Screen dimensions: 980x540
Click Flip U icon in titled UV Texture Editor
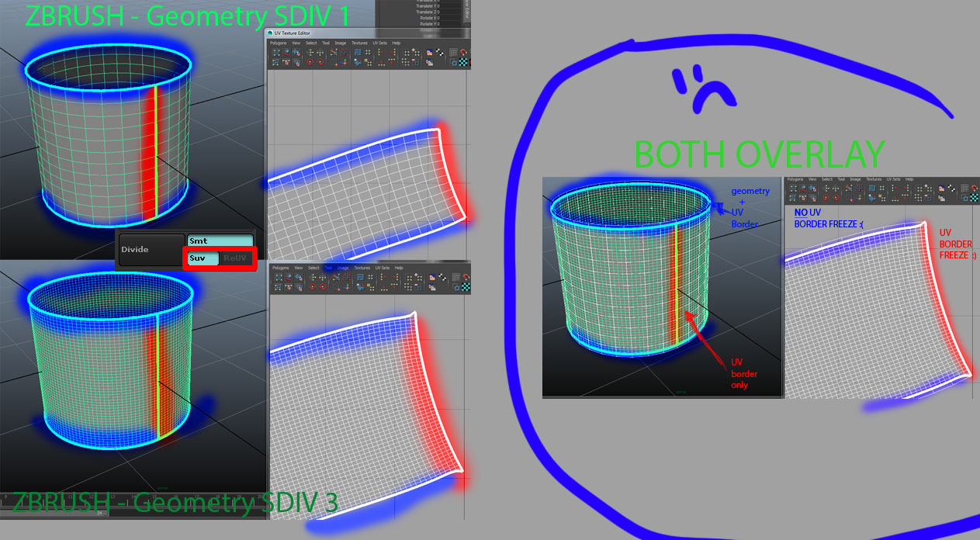click(x=310, y=53)
